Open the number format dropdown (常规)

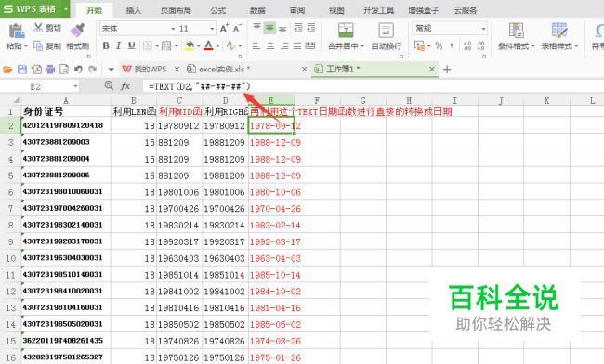point(483,29)
